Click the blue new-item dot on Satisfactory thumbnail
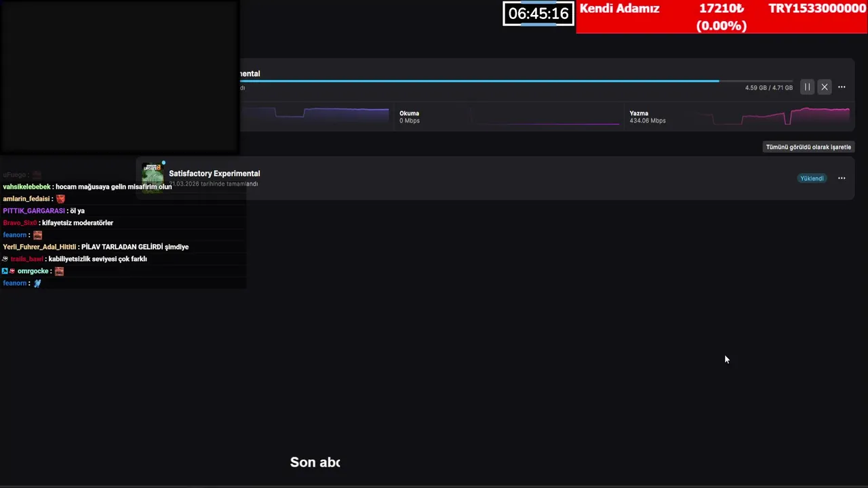The width and height of the screenshot is (868, 488). click(x=163, y=163)
